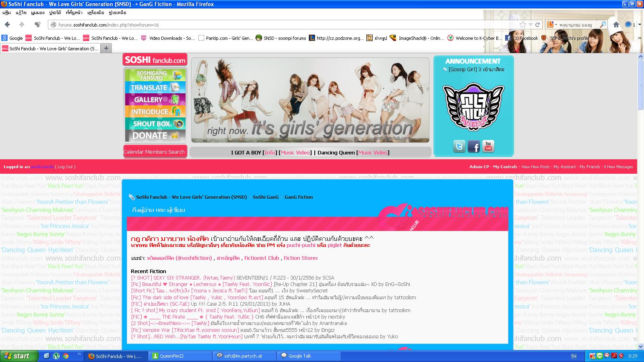
Task: Click the page scrollbar up arrow
Action: (640, 57)
